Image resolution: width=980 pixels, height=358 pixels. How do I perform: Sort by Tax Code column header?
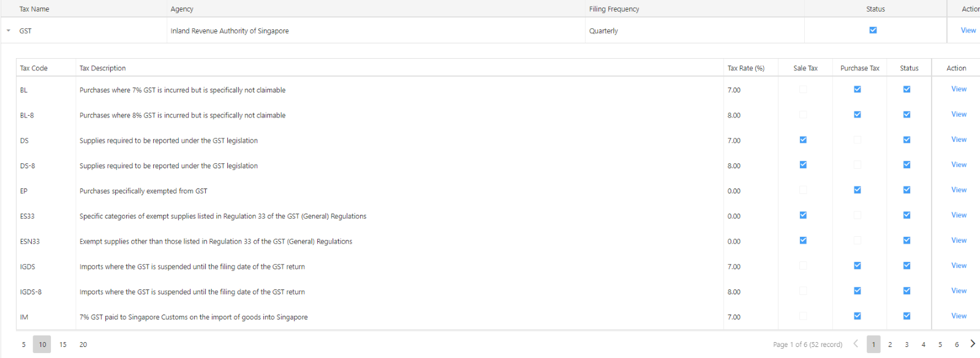pyautogui.click(x=34, y=69)
